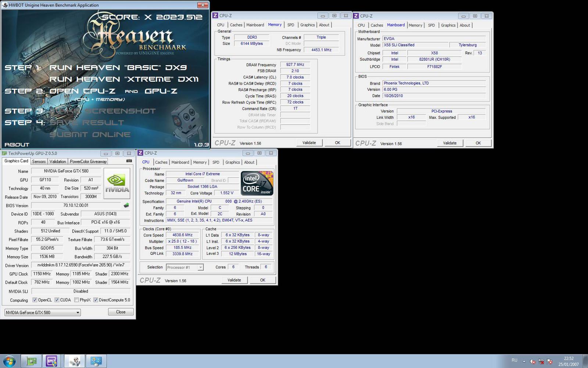Image resolution: width=588 pixels, height=368 pixels.
Task: Click the RU language indicator
Action: 514,360
